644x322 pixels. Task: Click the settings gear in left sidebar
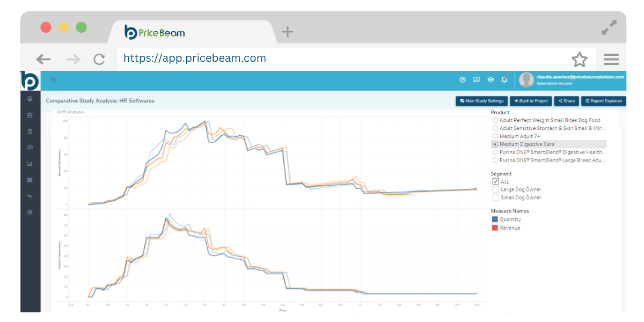pos(30,212)
